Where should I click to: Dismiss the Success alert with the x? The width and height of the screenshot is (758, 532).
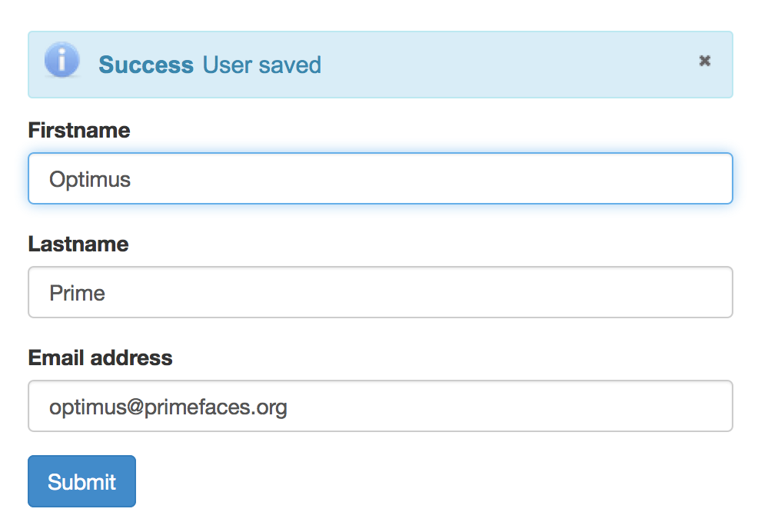[705, 61]
